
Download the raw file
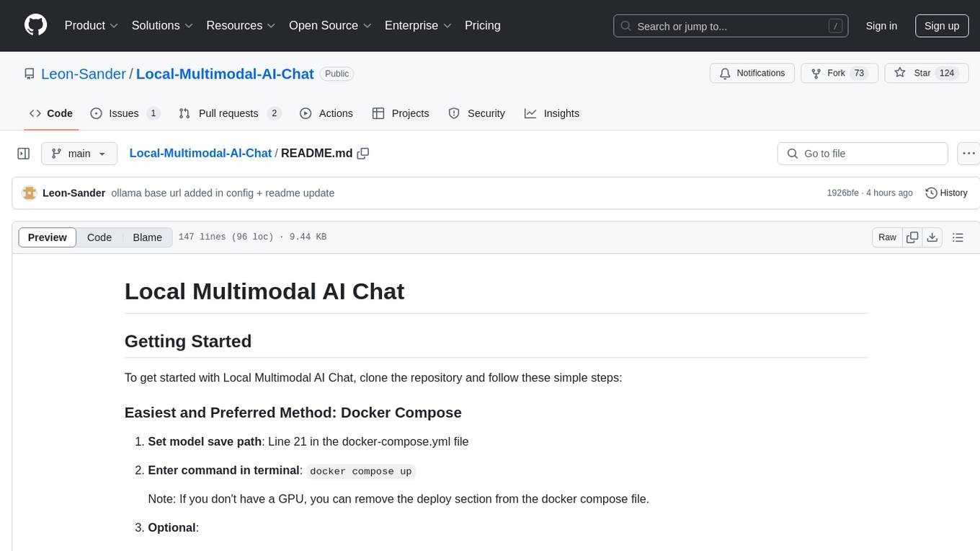pyautogui.click(x=932, y=237)
